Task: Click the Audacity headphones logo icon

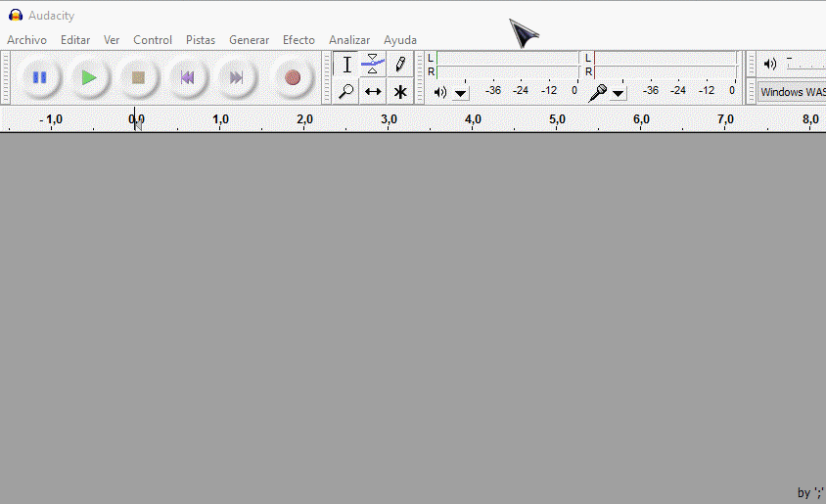Action: coord(16,16)
